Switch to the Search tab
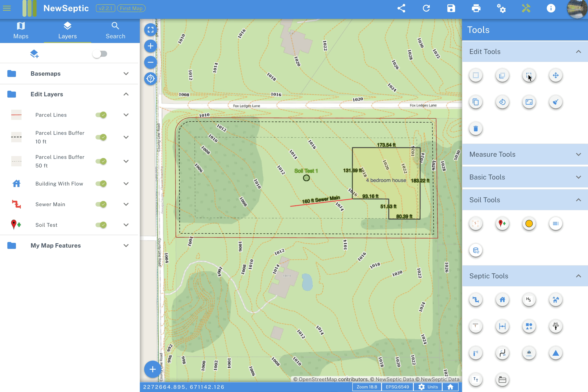Viewport: 588px width, 392px height. [115, 31]
